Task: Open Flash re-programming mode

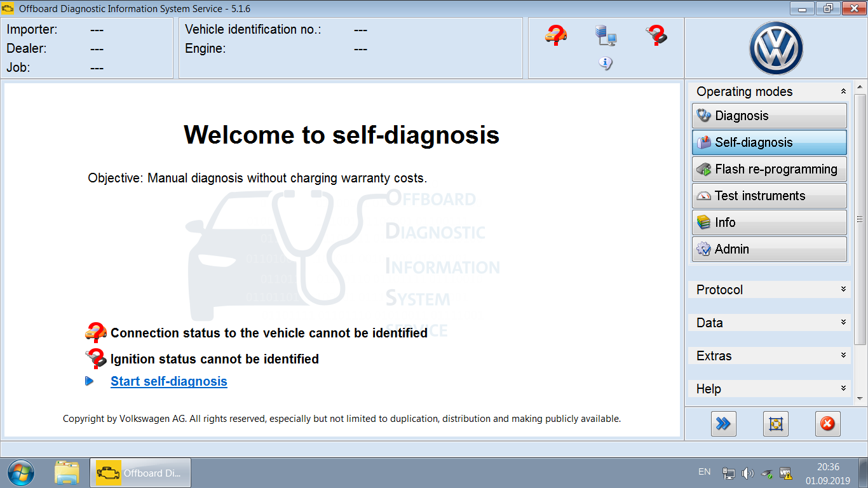Action: [x=769, y=169]
